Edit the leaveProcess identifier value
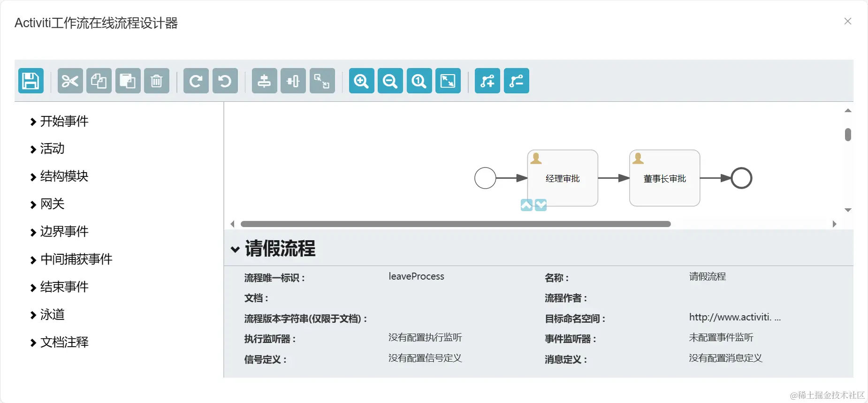868x403 pixels. tap(416, 276)
